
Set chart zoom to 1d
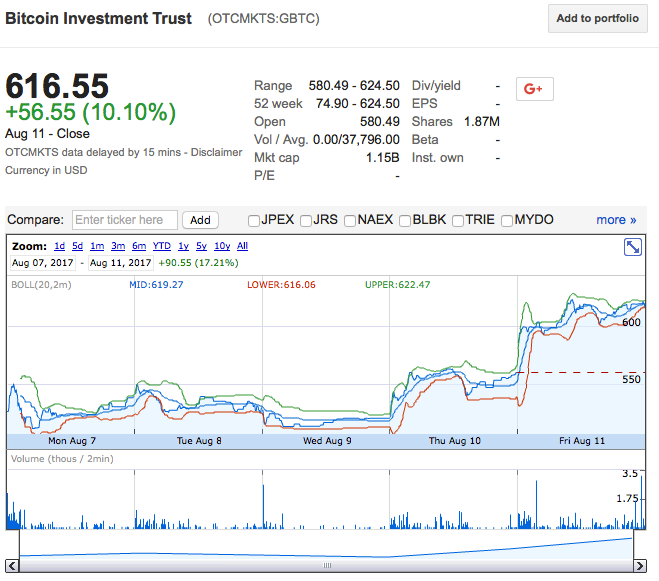[60, 246]
